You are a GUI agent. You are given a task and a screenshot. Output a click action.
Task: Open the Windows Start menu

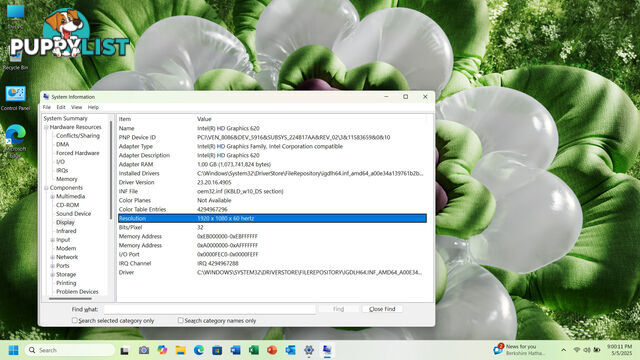click(x=13, y=350)
